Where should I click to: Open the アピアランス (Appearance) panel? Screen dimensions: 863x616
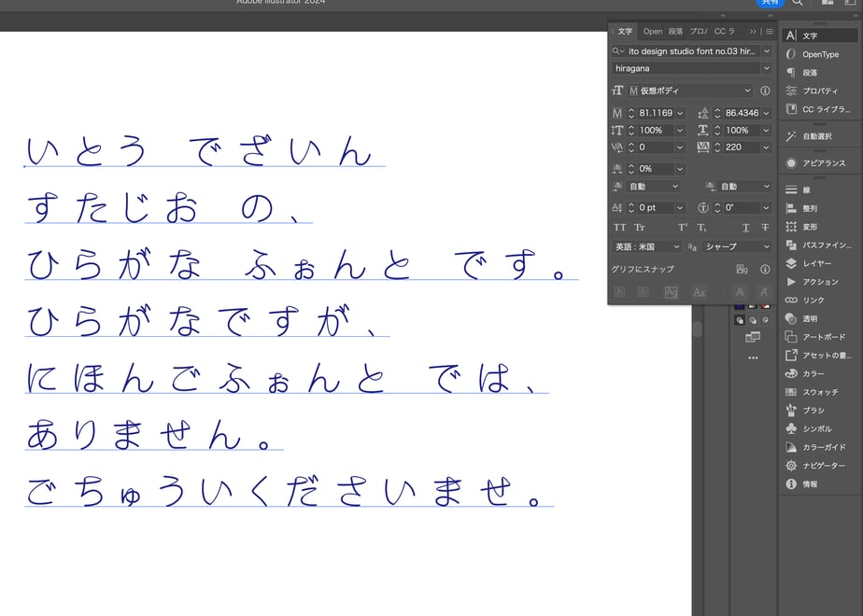[x=819, y=163]
